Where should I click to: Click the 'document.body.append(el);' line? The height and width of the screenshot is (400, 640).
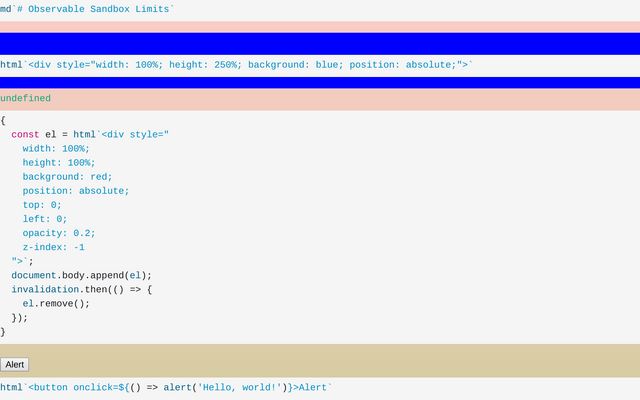pos(82,276)
